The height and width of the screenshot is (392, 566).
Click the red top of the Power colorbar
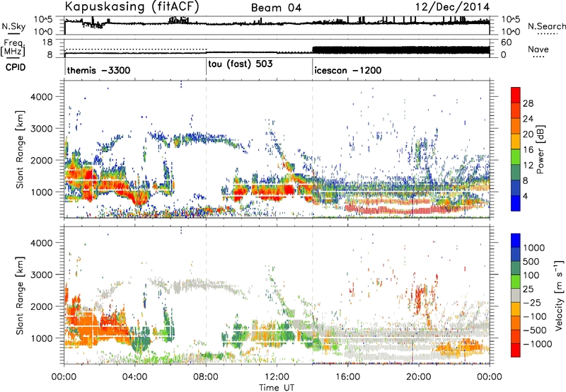pyautogui.click(x=516, y=94)
